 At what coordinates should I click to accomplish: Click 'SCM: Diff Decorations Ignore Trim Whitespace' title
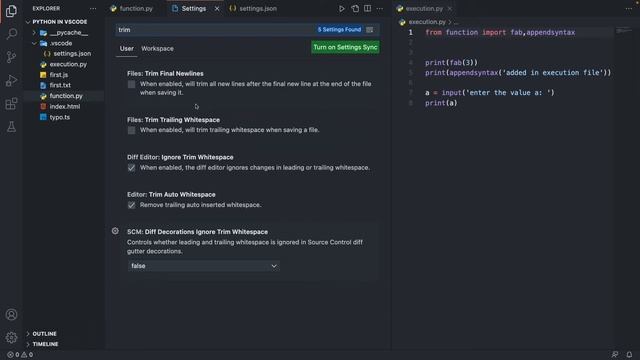(197, 232)
